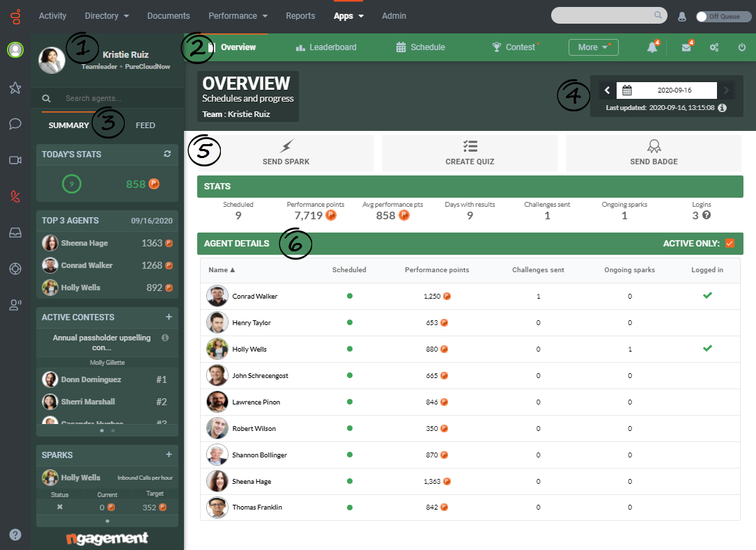Uncheck the Active Only checkbox
756x550 pixels.
pyautogui.click(x=730, y=243)
